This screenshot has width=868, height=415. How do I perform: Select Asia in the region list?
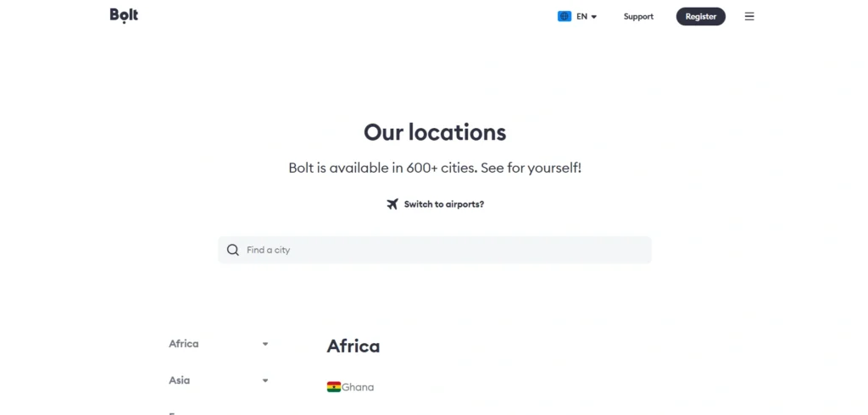[x=180, y=380]
